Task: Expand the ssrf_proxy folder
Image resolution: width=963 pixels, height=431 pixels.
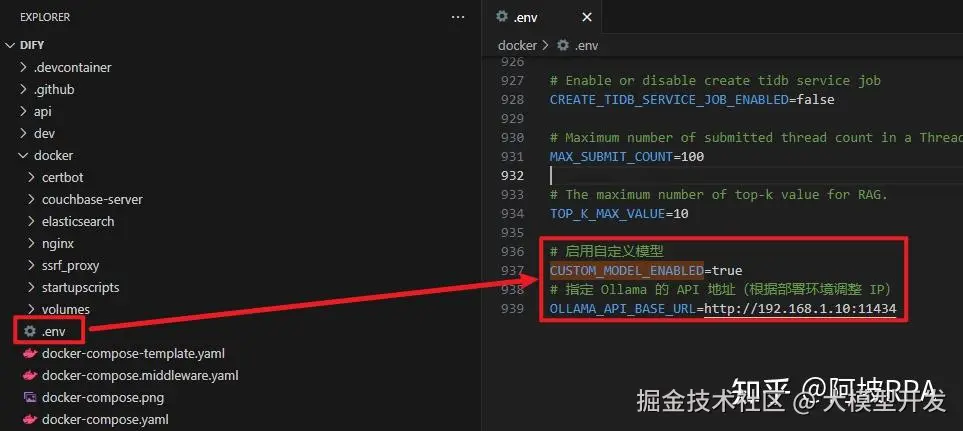Action: pos(31,266)
